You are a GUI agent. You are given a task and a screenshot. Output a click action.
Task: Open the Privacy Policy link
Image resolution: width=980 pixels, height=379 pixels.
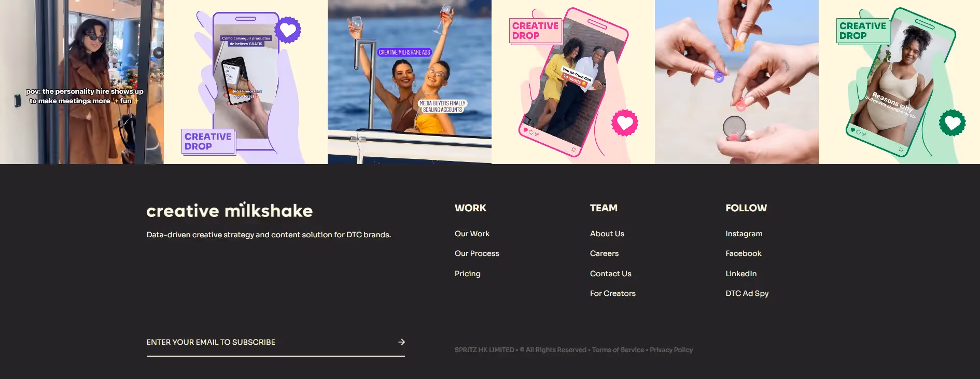point(671,350)
